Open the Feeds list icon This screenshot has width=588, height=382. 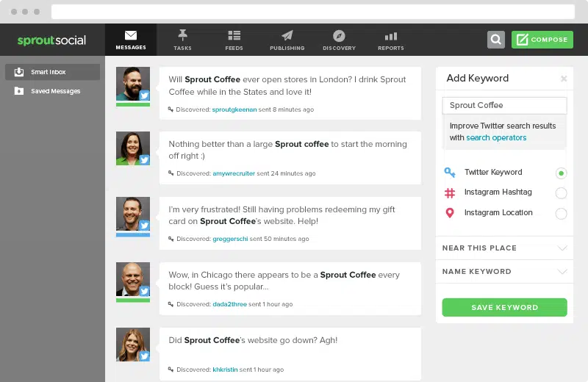click(x=234, y=36)
